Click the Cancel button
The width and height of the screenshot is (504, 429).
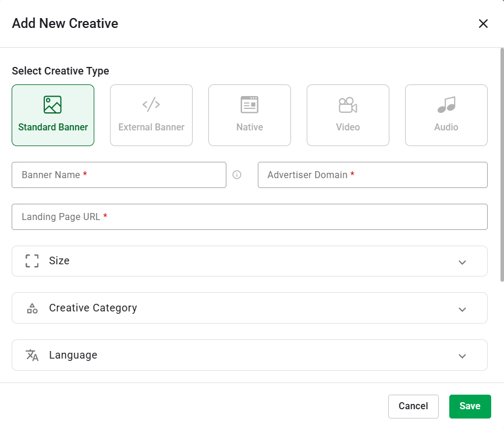coord(413,406)
